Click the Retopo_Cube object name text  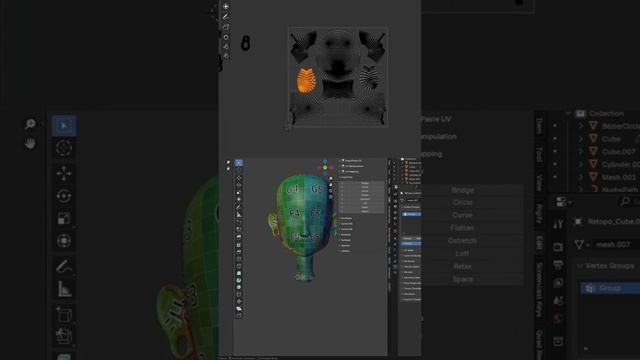click(x=614, y=221)
